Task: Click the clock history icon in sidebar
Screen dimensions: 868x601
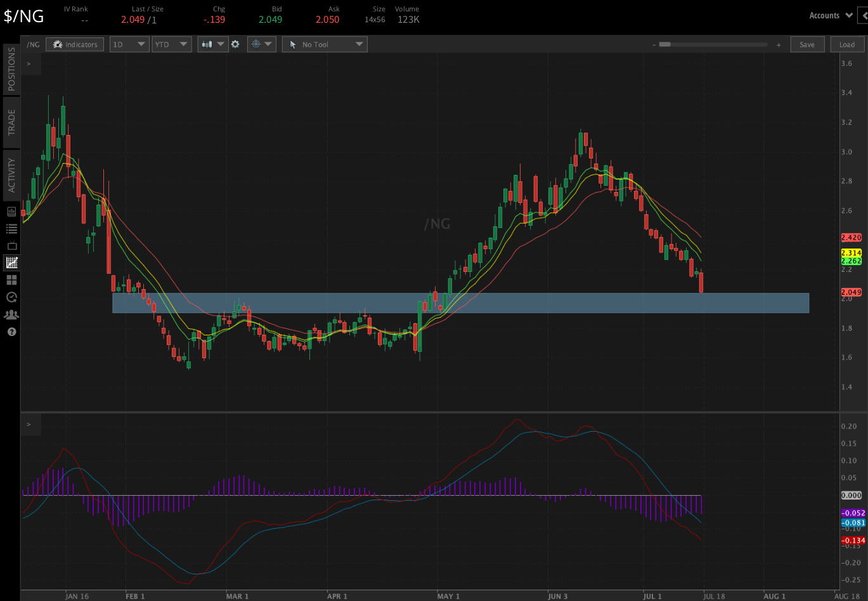Action: point(11,297)
